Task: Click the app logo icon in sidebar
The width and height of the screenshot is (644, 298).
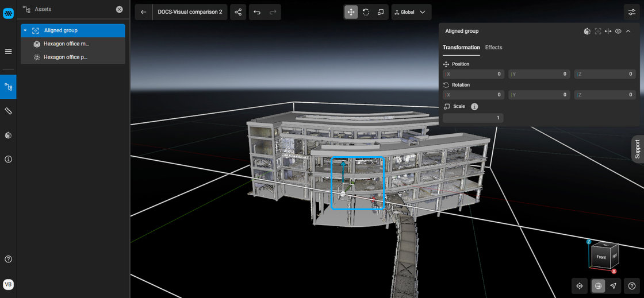Action: 8,14
